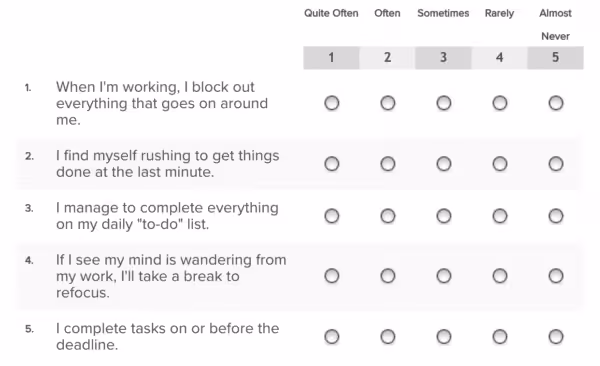The image size is (600, 366).
Task: Choose Almost Never for deadline question
Action: tap(556, 337)
